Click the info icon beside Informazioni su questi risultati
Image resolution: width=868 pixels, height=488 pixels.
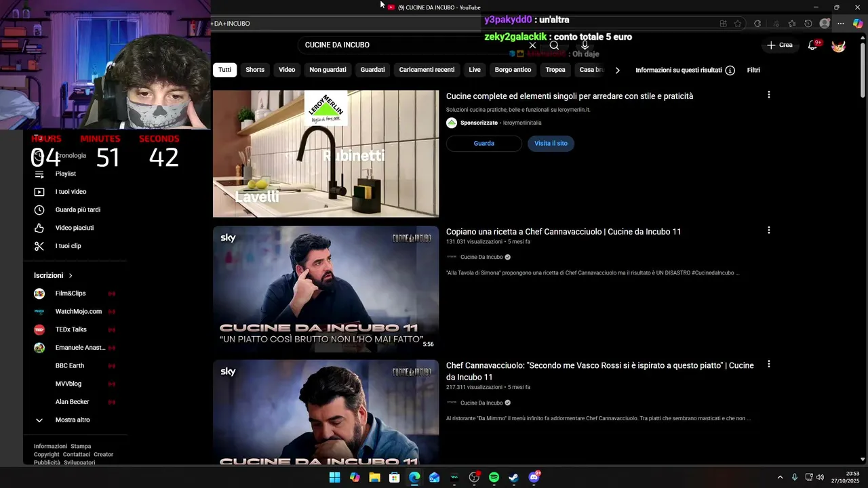pos(730,70)
